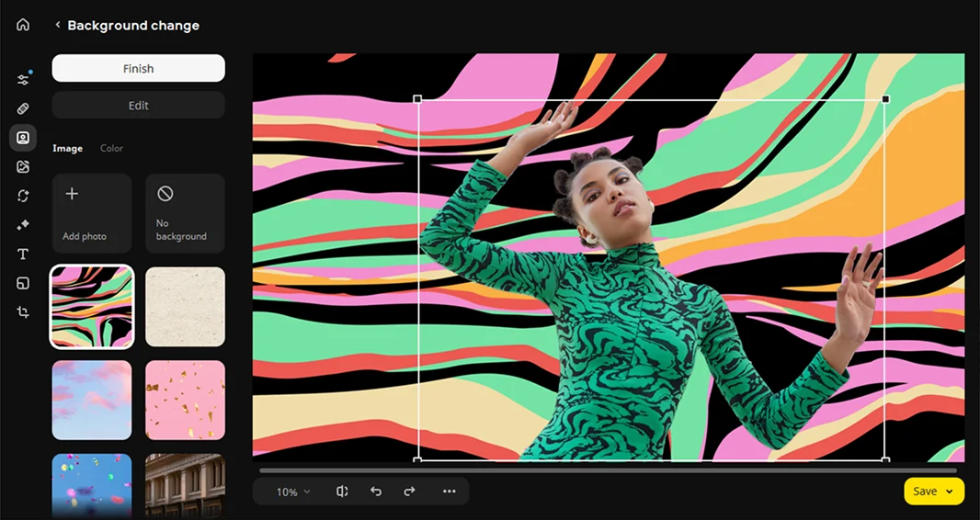This screenshot has width=980, height=520.
Task: Select the blue confetti background thumbnail
Action: pyautogui.click(x=92, y=484)
